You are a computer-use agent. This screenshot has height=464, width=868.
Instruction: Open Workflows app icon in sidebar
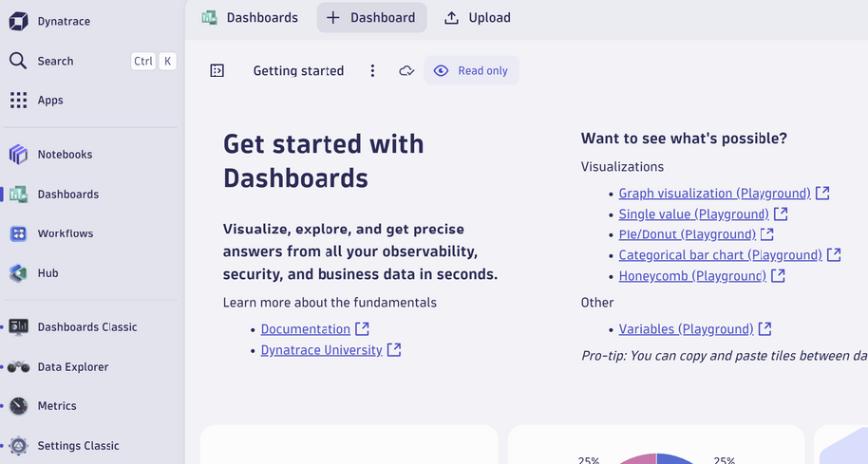[18, 233]
